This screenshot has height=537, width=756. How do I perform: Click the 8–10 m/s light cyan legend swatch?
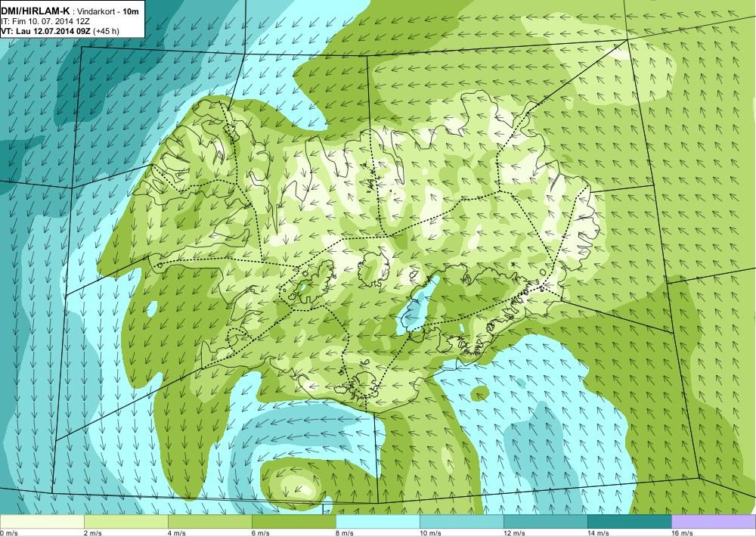[x=377, y=522]
